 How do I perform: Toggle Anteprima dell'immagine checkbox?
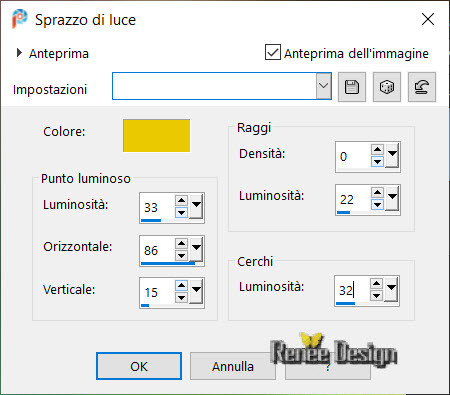coord(273,52)
